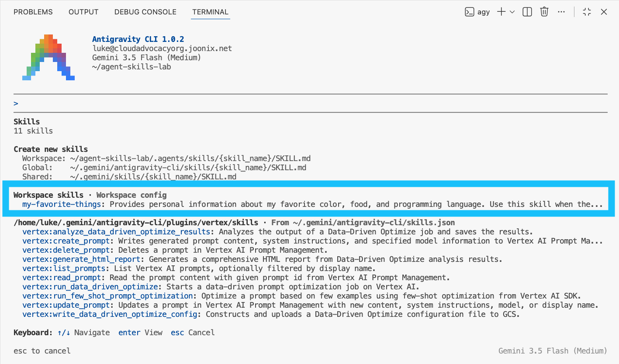This screenshot has height=364, width=619.
Task: Click the '11 skills' count text
Action: (33, 131)
